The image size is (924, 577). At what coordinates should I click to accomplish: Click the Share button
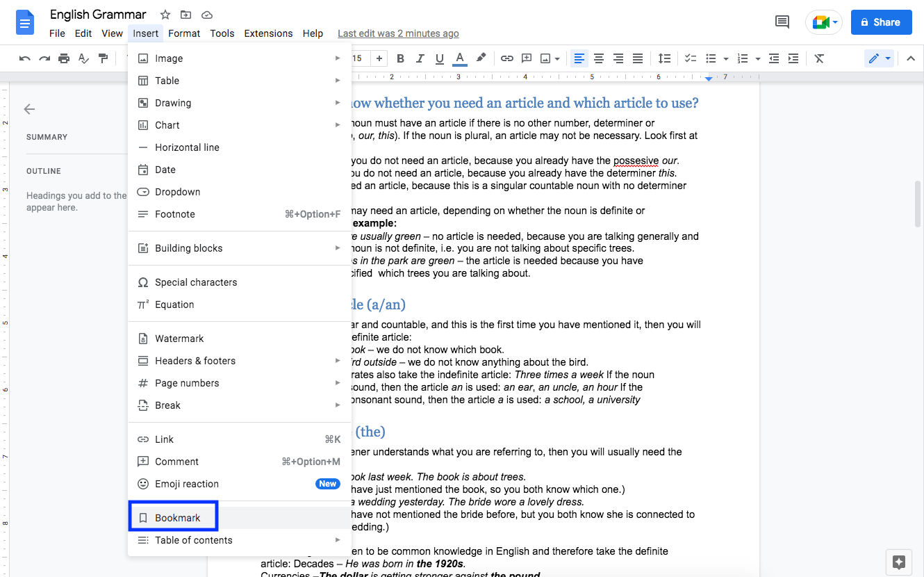click(x=881, y=22)
